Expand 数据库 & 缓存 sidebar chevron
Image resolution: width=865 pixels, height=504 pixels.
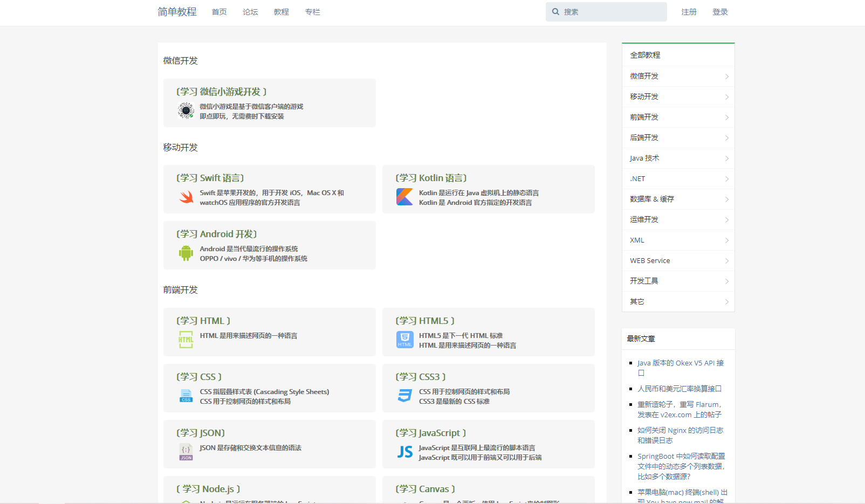click(x=727, y=199)
